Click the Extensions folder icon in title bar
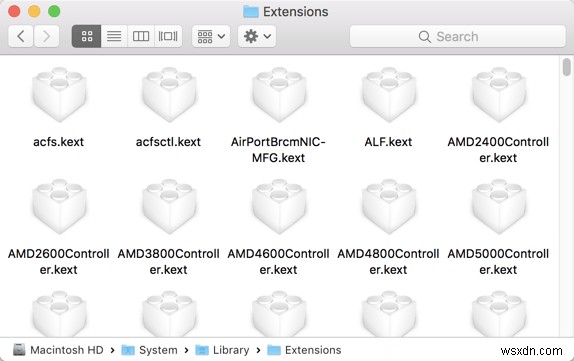Screen dimensions: 574x361 coord(251,12)
